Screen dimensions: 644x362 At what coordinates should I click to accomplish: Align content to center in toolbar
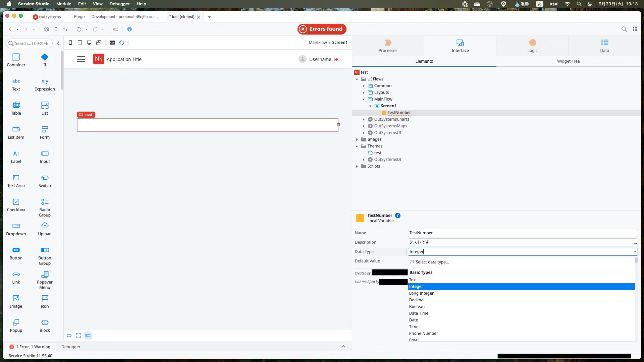pyautogui.click(x=145, y=43)
